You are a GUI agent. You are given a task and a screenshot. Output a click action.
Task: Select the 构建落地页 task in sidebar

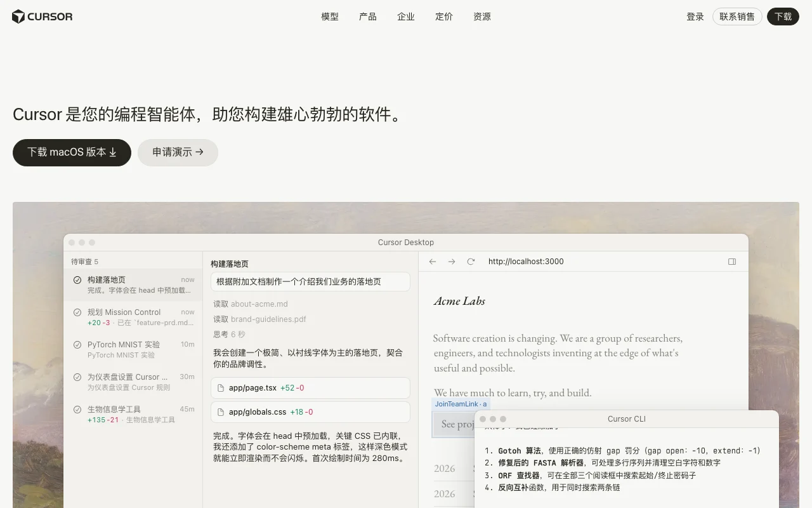(x=133, y=284)
